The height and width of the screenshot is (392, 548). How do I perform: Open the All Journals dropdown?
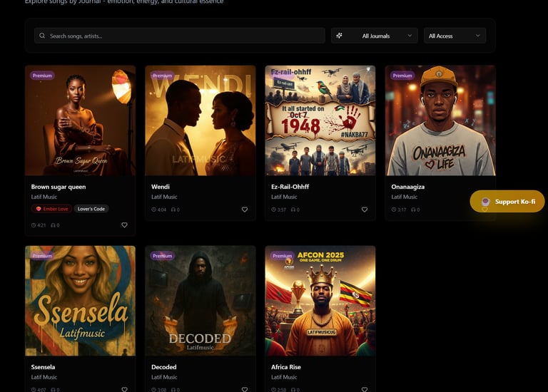coord(375,36)
